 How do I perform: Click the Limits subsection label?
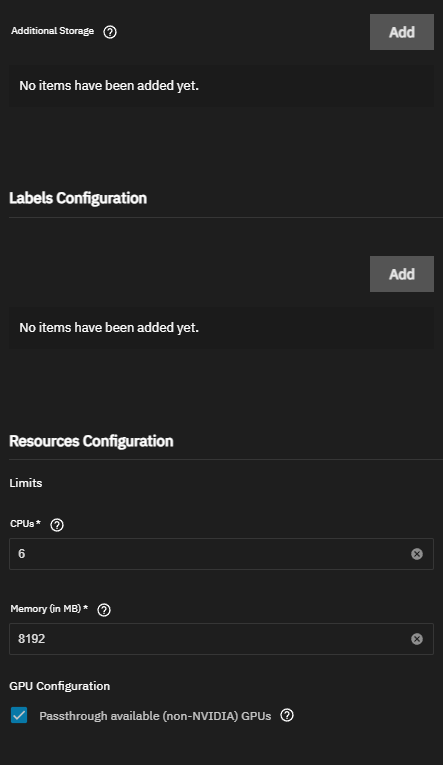tap(26, 483)
